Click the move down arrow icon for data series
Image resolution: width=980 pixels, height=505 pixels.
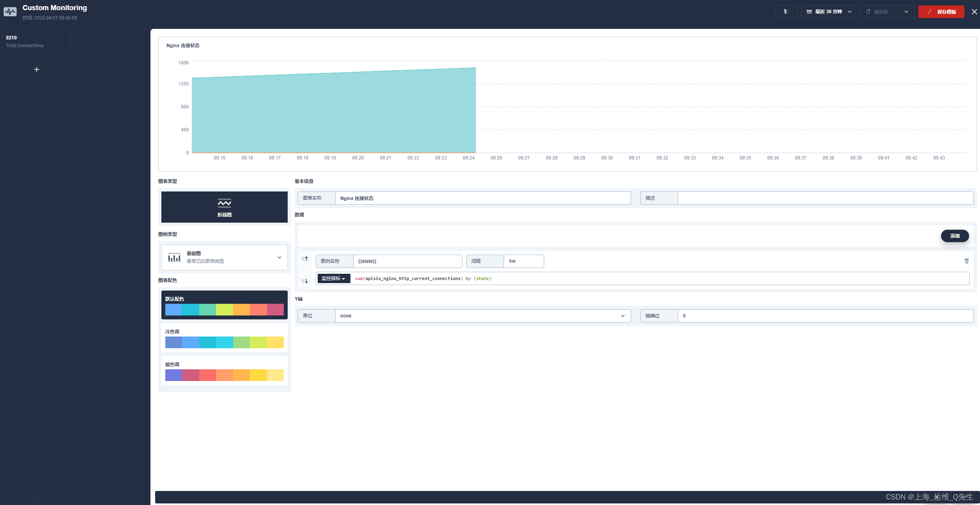click(304, 281)
